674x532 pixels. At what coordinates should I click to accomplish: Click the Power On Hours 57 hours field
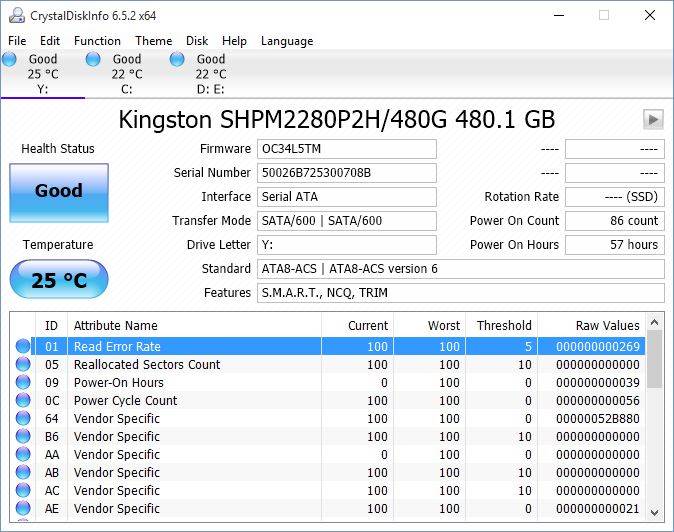(x=615, y=245)
